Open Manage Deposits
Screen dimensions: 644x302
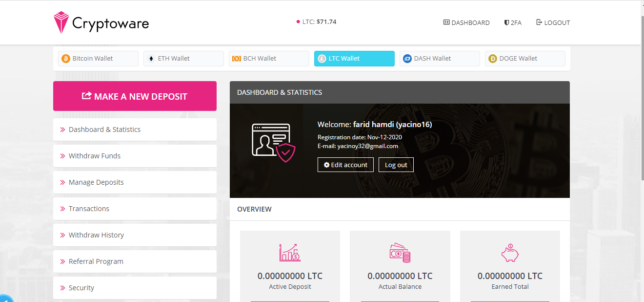click(x=135, y=182)
